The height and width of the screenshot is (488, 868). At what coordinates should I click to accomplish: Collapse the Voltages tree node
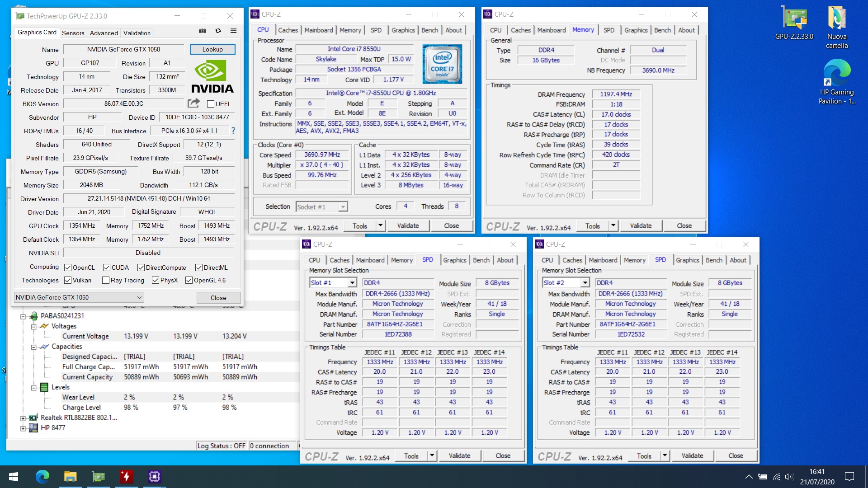(33, 326)
